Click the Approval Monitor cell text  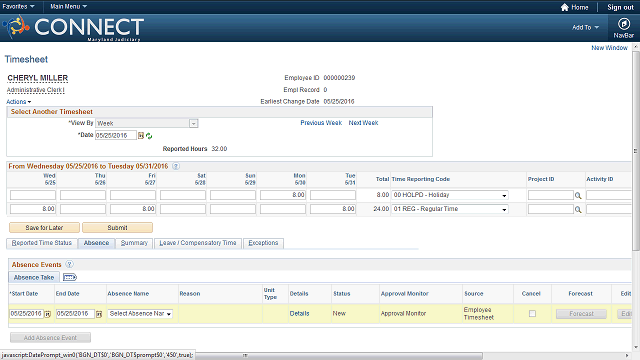click(x=403, y=313)
